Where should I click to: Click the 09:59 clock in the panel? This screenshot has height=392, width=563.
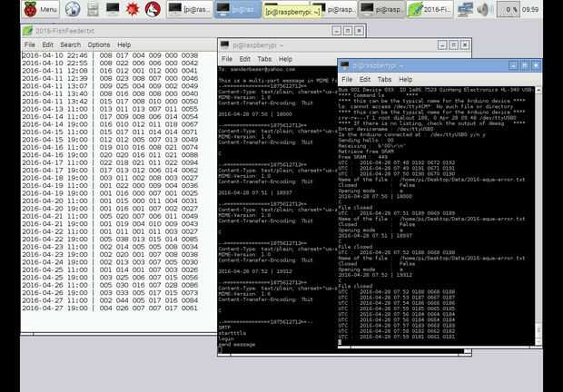pos(530,9)
